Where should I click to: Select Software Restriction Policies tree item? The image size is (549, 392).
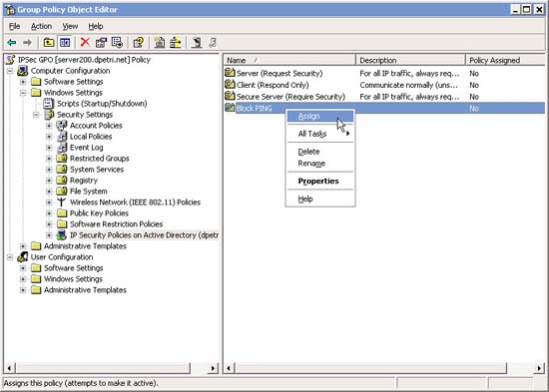tap(116, 224)
